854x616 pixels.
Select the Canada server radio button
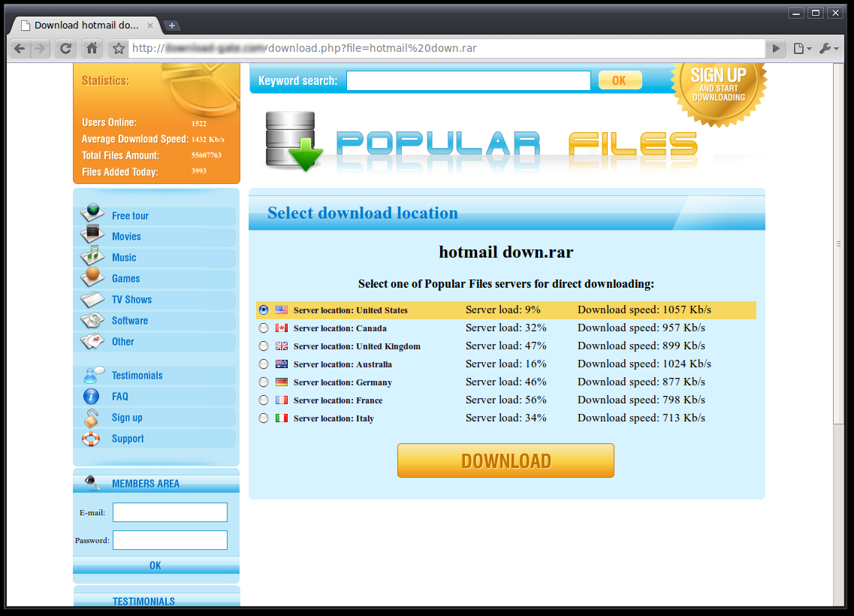pyautogui.click(x=264, y=328)
